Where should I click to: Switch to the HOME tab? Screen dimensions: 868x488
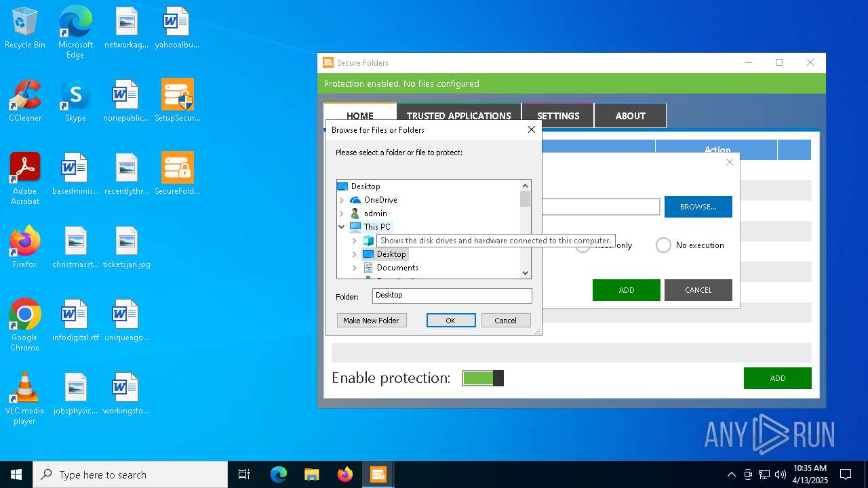(x=360, y=116)
